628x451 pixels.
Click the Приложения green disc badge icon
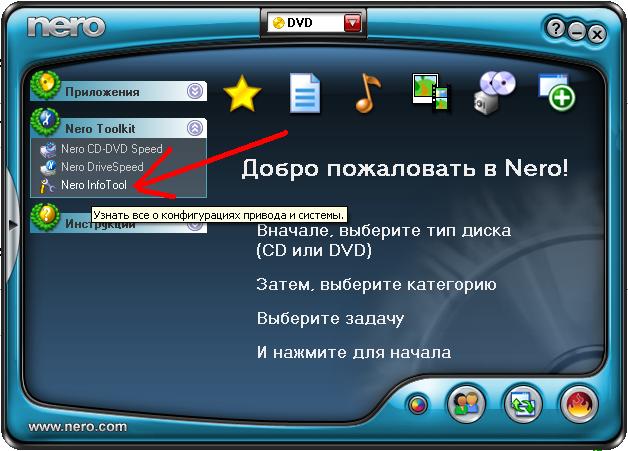45,85
